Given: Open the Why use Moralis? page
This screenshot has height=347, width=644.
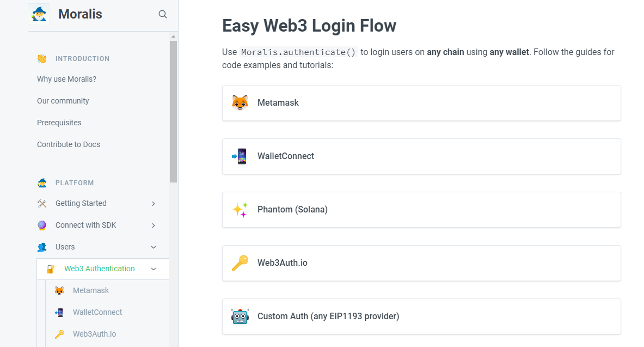Looking at the screenshot, I should pos(66,79).
